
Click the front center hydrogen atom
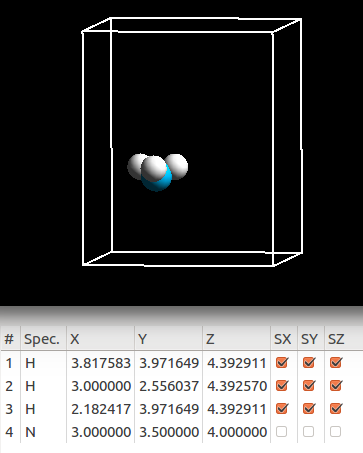coord(153,169)
